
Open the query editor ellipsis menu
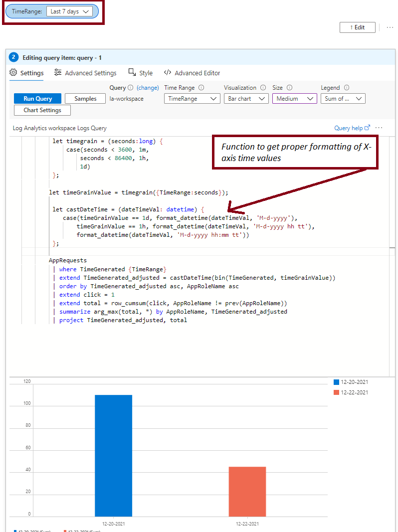[x=379, y=128]
